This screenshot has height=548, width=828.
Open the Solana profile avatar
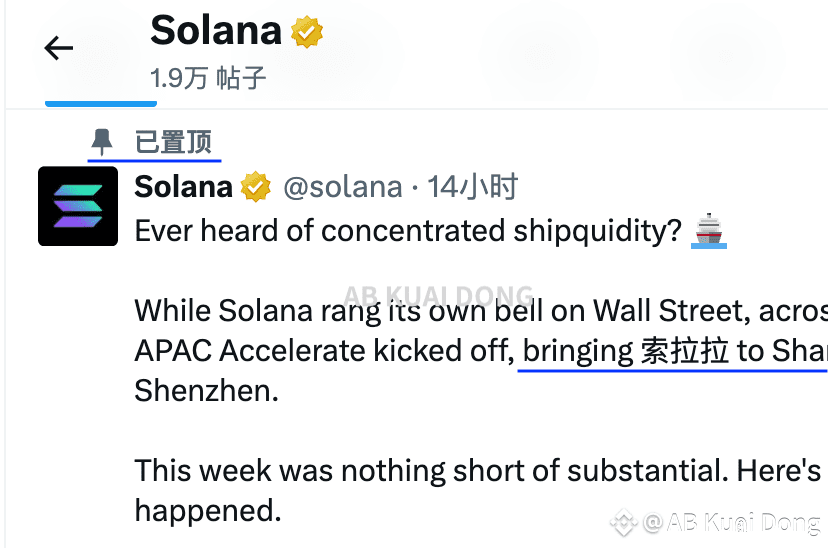point(78,206)
